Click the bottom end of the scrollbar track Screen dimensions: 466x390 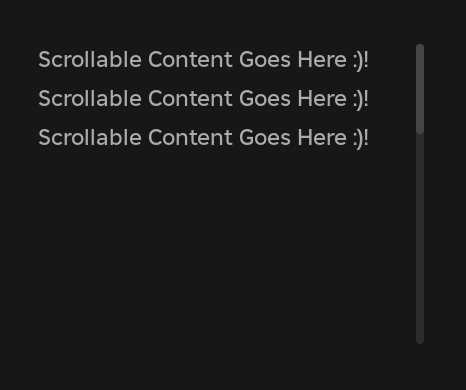[x=420, y=340]
